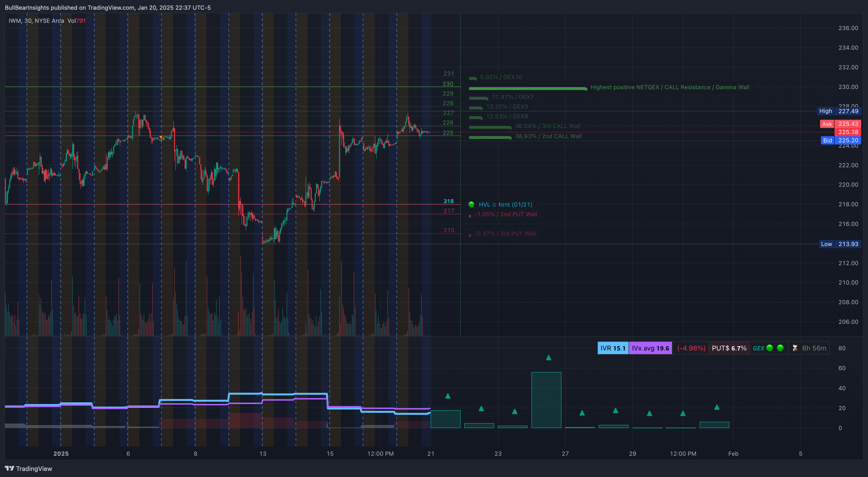Click the 17.47% / GEX7 label
The image size is (868, 477).
point(513,97)
